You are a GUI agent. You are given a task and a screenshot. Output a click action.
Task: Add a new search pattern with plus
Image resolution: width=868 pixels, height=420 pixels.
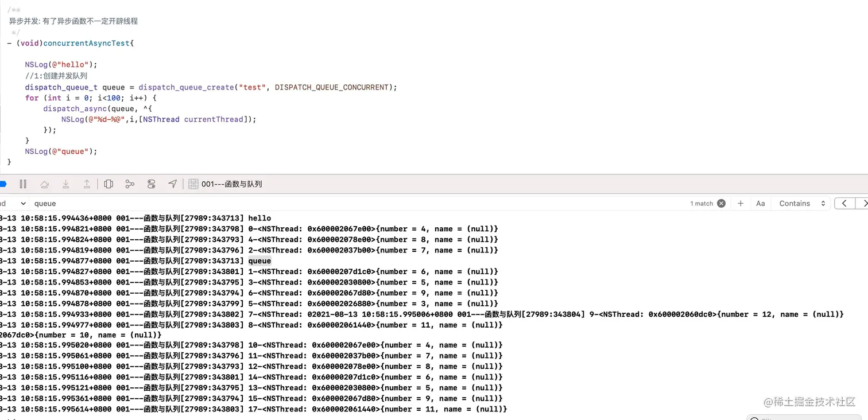[x=741, y=203]
